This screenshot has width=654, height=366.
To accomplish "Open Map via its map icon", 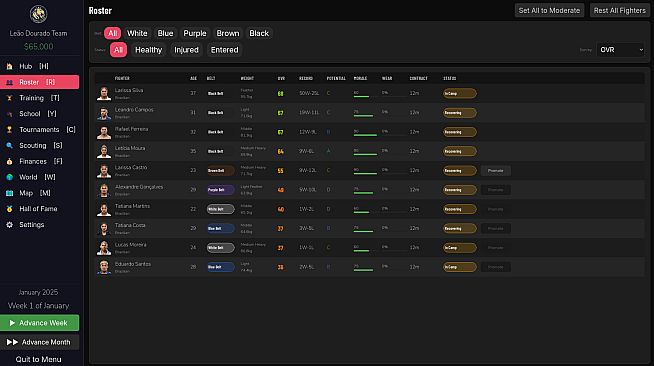I will (x=10, y=193).
